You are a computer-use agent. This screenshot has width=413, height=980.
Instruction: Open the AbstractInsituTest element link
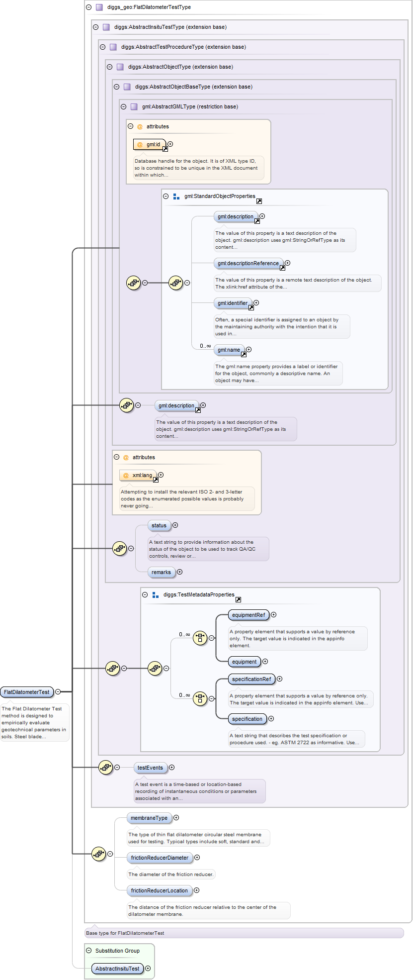(x=117, y=969)
